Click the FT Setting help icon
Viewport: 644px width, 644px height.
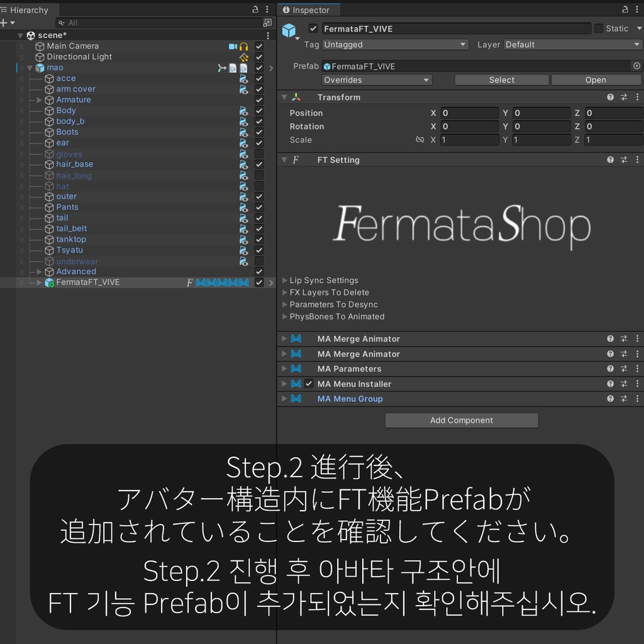(x=609, y=160)
